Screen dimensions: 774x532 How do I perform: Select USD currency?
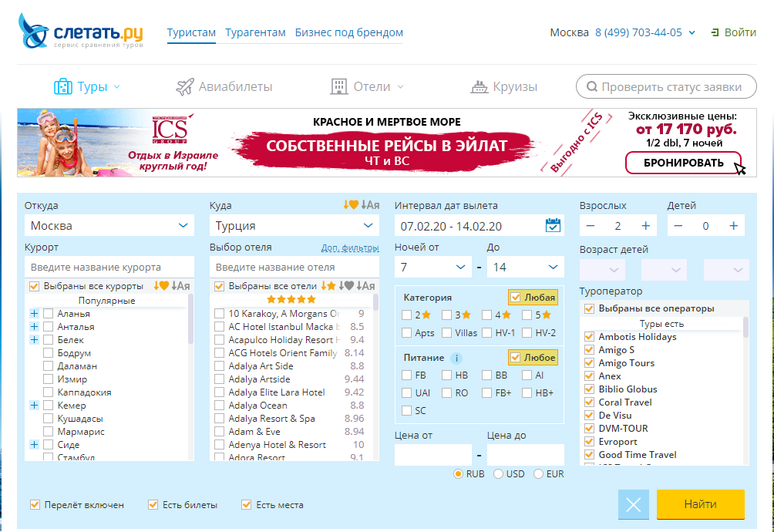tap(498, 473)
